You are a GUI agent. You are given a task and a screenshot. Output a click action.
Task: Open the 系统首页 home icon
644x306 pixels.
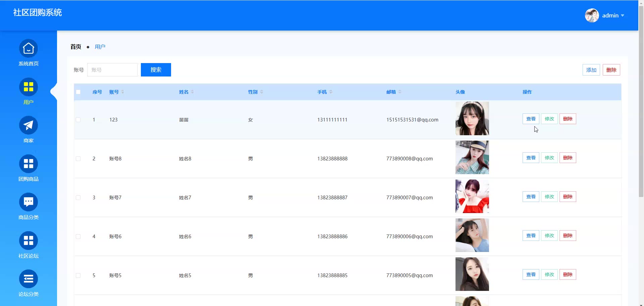29,49
